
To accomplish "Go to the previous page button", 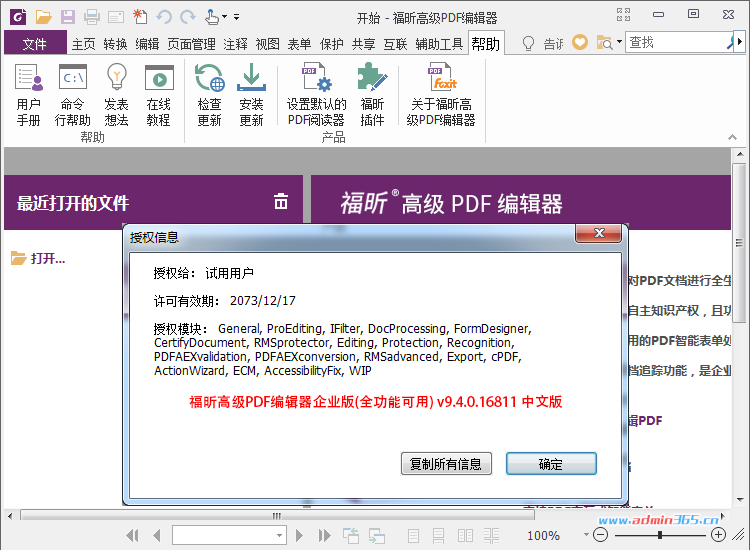I will coord(157,535).
